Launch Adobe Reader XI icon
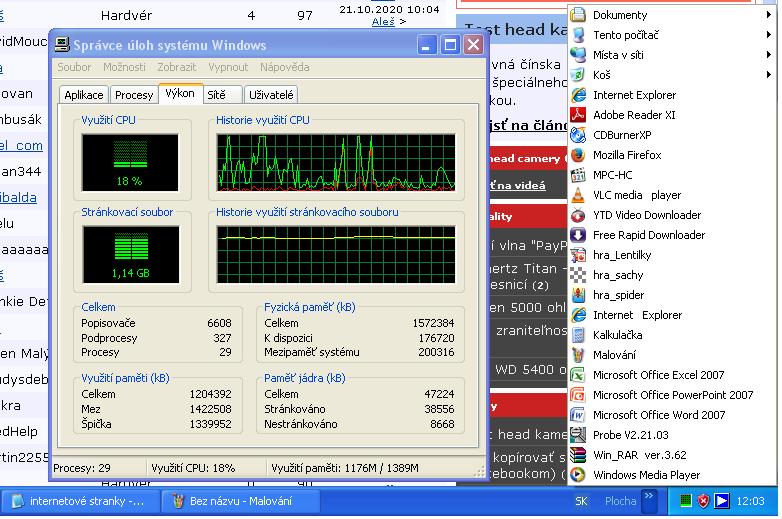The height and width of the screenshot is (519, 782). click(578, 115)
